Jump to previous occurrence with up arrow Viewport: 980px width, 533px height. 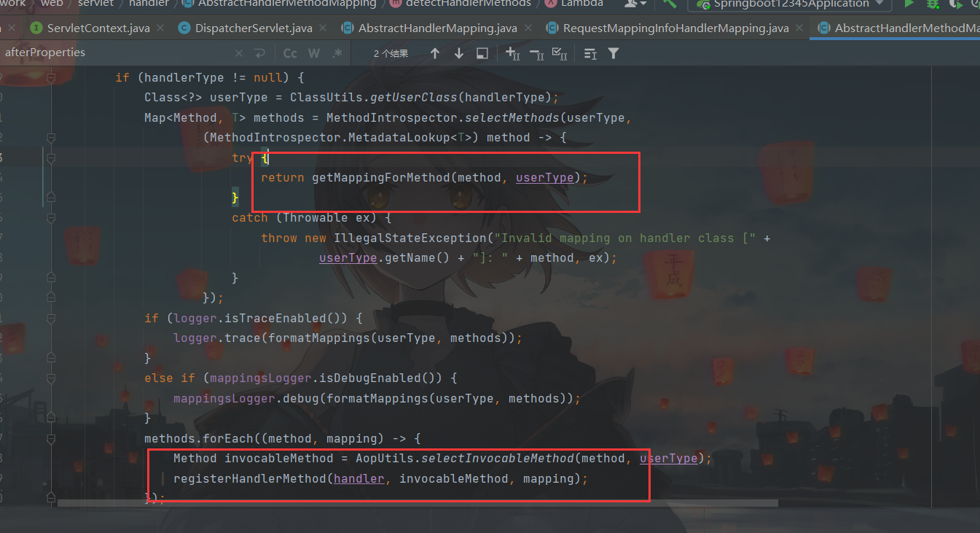435,53
